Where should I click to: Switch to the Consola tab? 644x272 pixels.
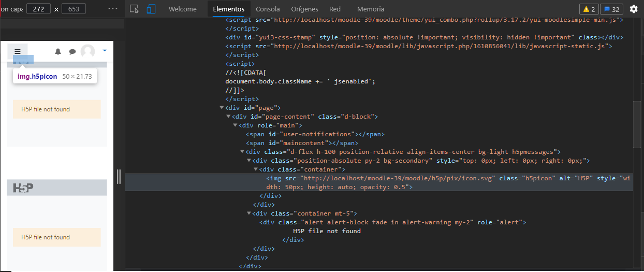click(x=268, y=9)
